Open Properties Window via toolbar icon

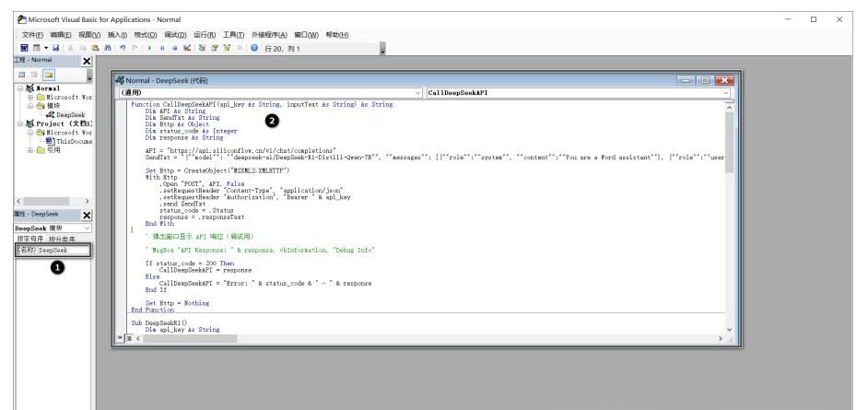214,48
